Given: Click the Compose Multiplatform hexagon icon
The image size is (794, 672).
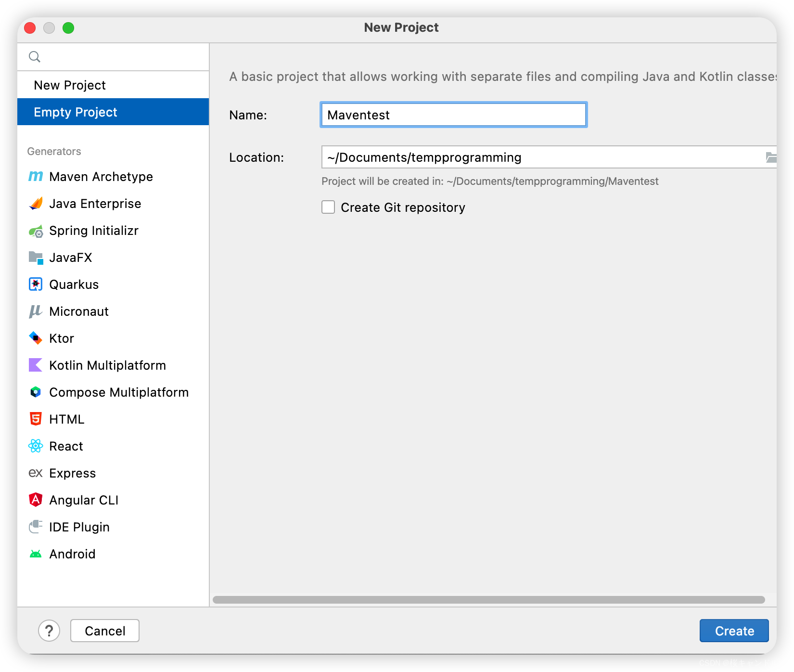Looking at the screenshot, I should pos(36,392).
